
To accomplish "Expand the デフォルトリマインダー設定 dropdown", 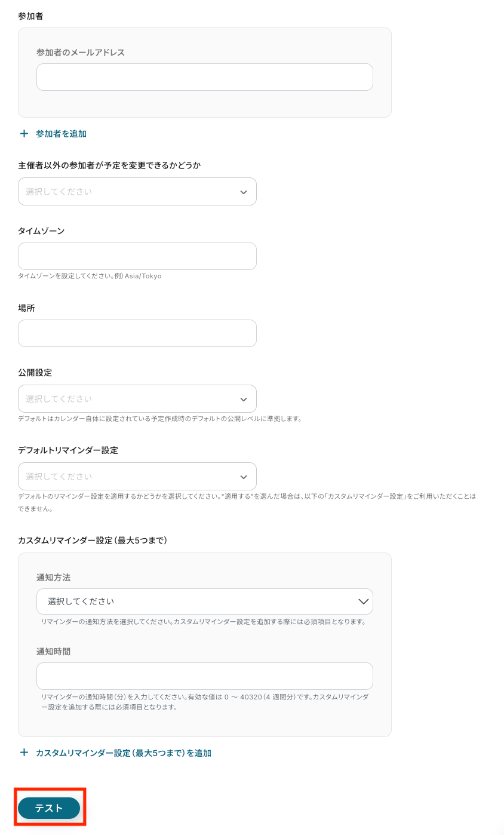I will pos(137,477).
